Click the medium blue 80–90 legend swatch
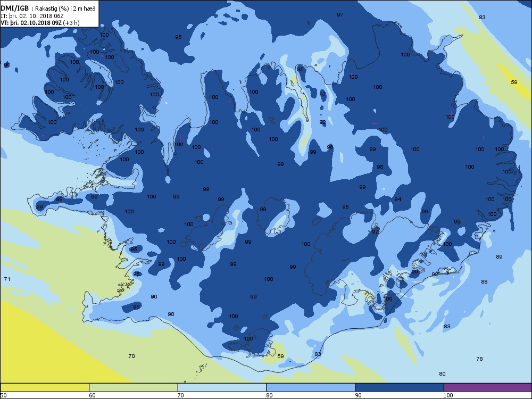The height and width of the screenshot is (399, 532). point(311,387)
